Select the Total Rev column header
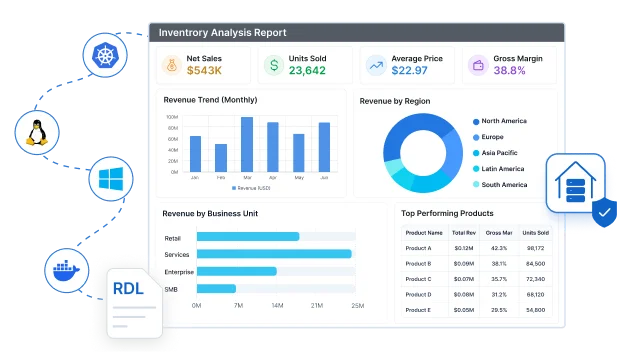This screenshot has height=361, width=631. click(464, 233)
